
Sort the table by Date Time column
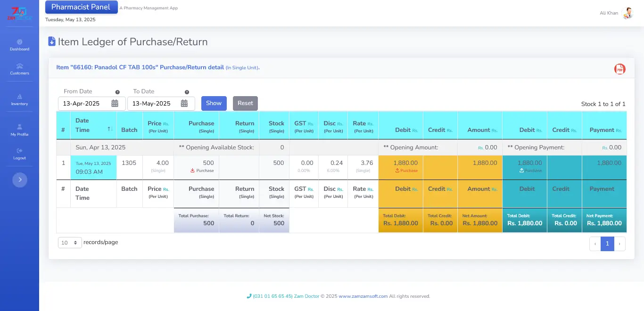(110, 129)
